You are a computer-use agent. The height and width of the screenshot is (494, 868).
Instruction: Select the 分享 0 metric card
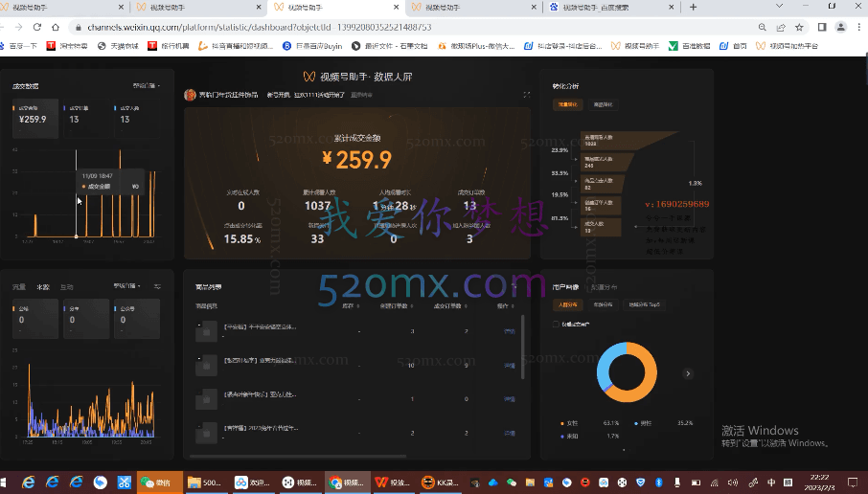point(86,318)
